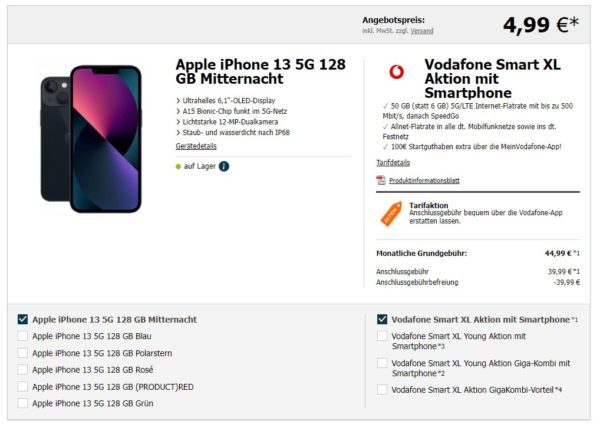This screenshot has height=424, width=600.
Task: Select Smart XL Aktion GigaKombi-Vorteil tariff
Action: tap(382, 390)
